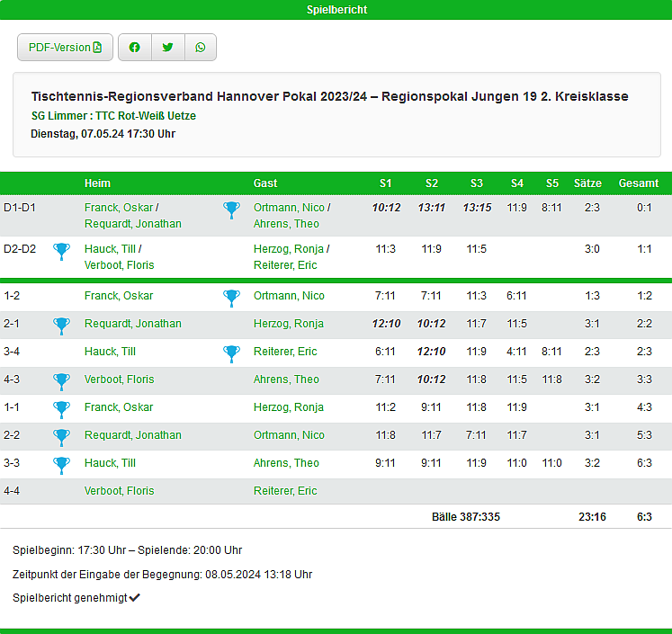672x634 pixels.
Task: Download the PDF-Version of the report
Action: tap(65, 48)
